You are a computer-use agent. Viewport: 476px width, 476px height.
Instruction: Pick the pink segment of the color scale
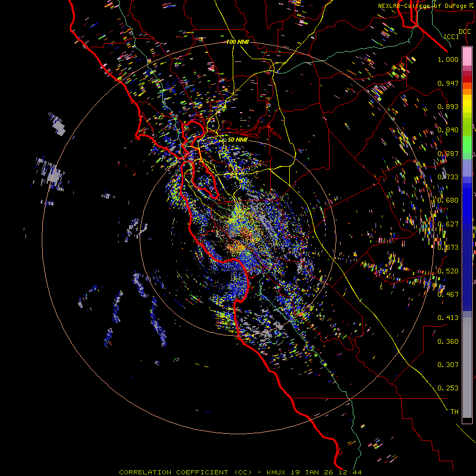(467, 57)
